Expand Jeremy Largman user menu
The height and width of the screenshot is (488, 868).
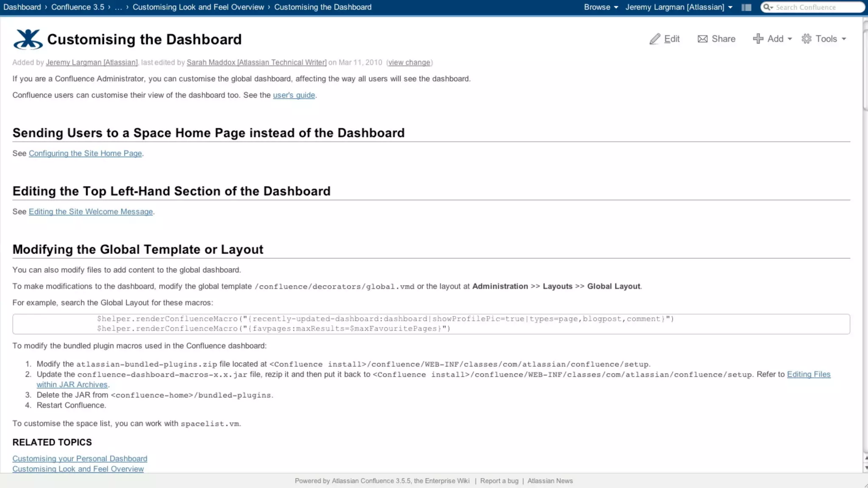(x=679, y=7)
